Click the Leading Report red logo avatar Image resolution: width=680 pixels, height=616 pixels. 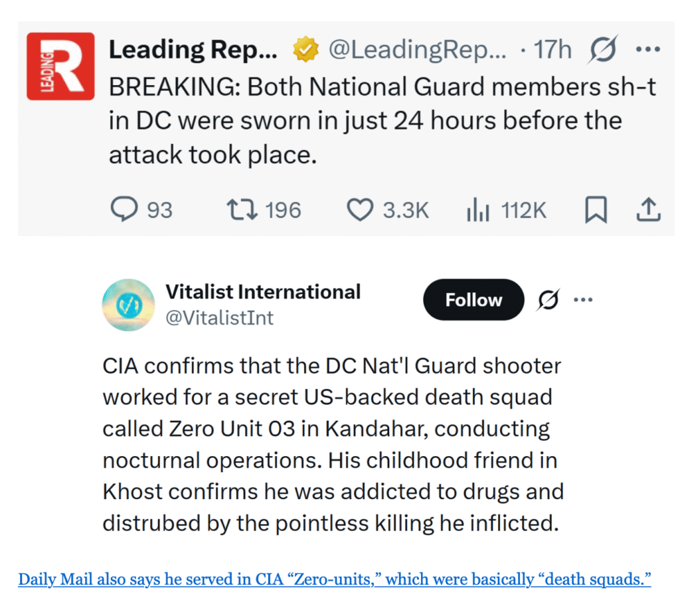(60, 66)
